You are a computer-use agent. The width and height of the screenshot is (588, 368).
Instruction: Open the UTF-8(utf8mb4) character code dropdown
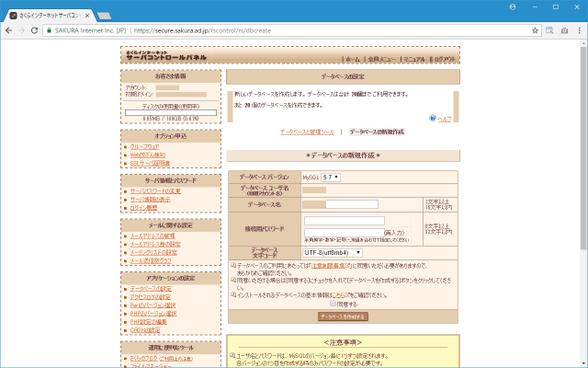[x=333, y=253]
